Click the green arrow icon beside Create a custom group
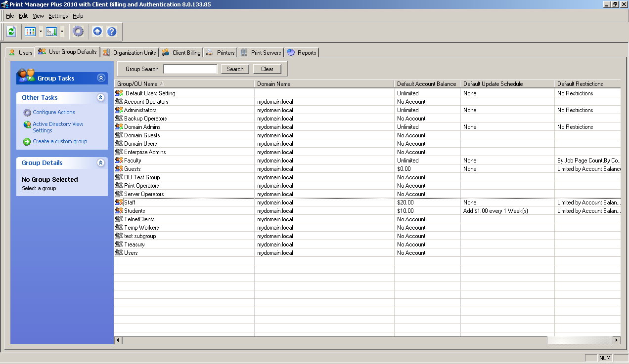The image size is (629, 364). click(27, 142)
